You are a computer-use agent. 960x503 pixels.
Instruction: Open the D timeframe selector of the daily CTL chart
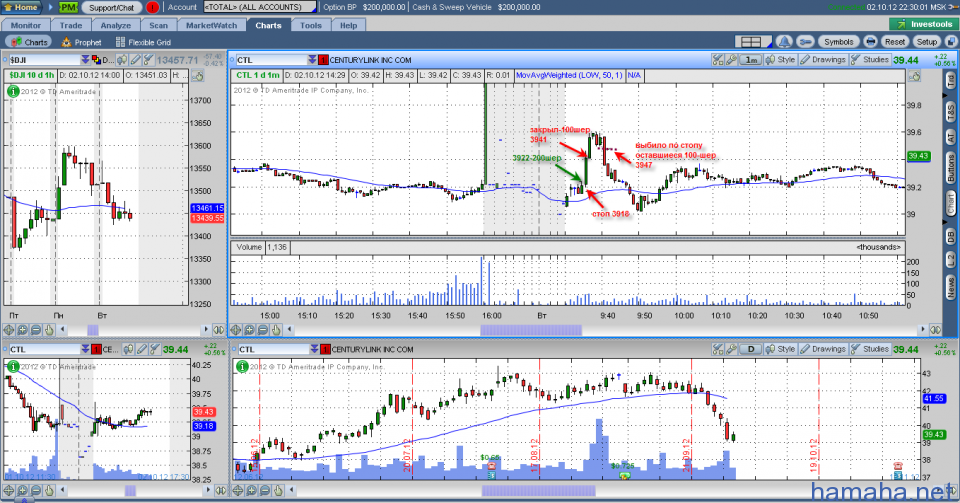point(751,349)
